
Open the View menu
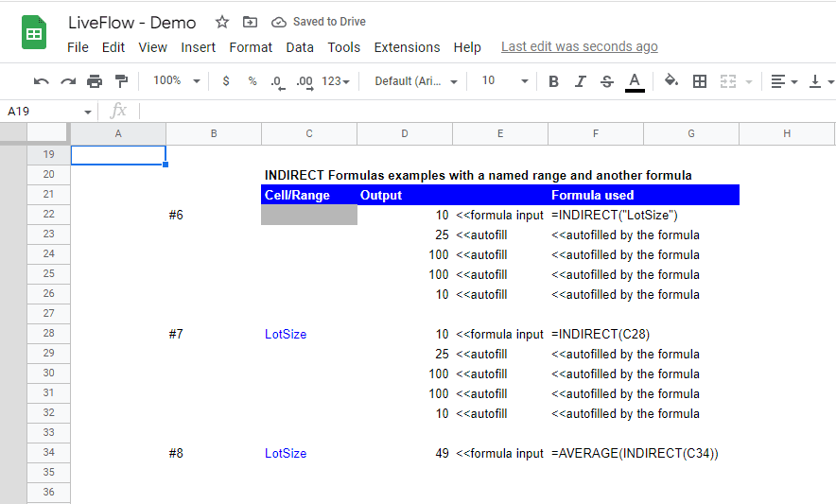[152, 47]
